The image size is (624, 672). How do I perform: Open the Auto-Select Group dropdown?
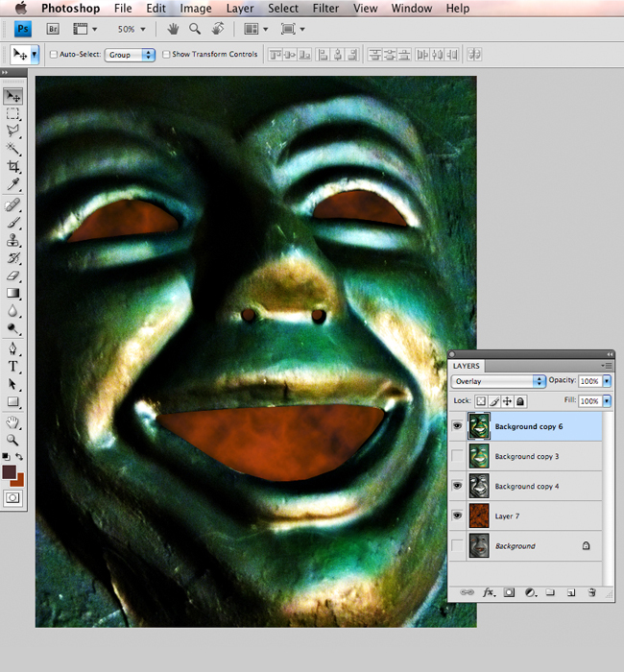[x=130, y=55]
